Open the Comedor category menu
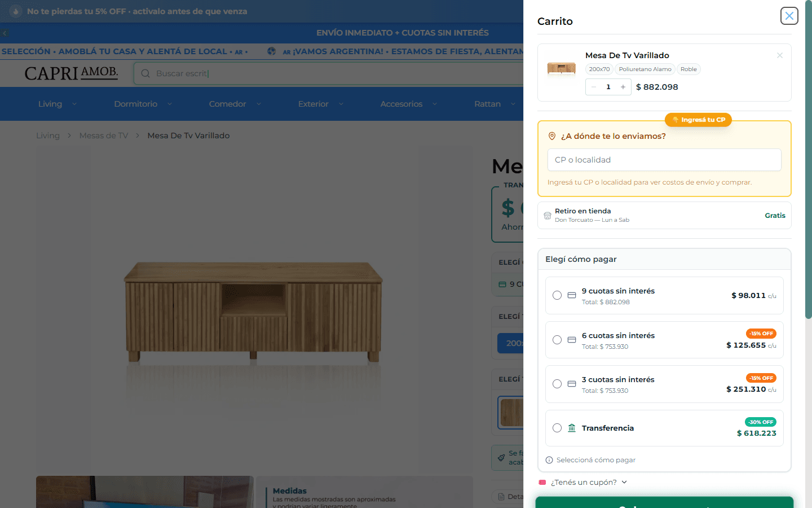The height and width of the screenshot is (508, 812). coord(235,104)
